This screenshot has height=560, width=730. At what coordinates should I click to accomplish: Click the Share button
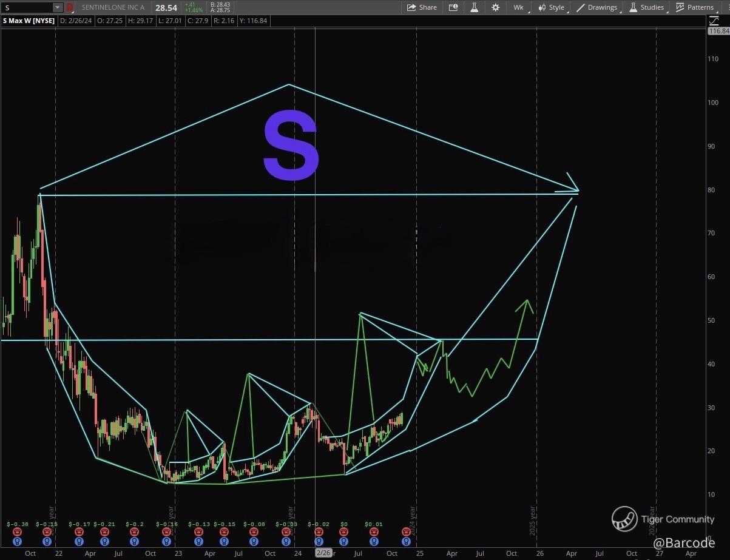point(422,7)
